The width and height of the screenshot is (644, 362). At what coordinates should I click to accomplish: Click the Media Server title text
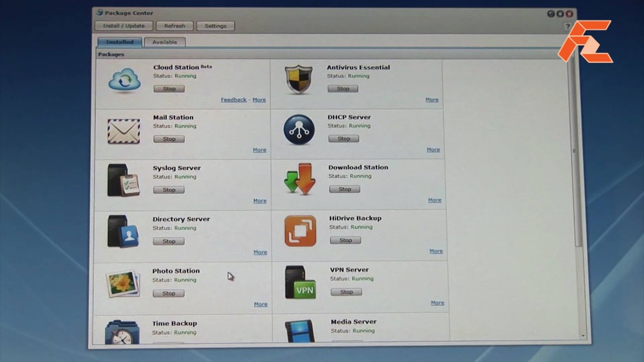pyautogui.click(x=354, y=322)
